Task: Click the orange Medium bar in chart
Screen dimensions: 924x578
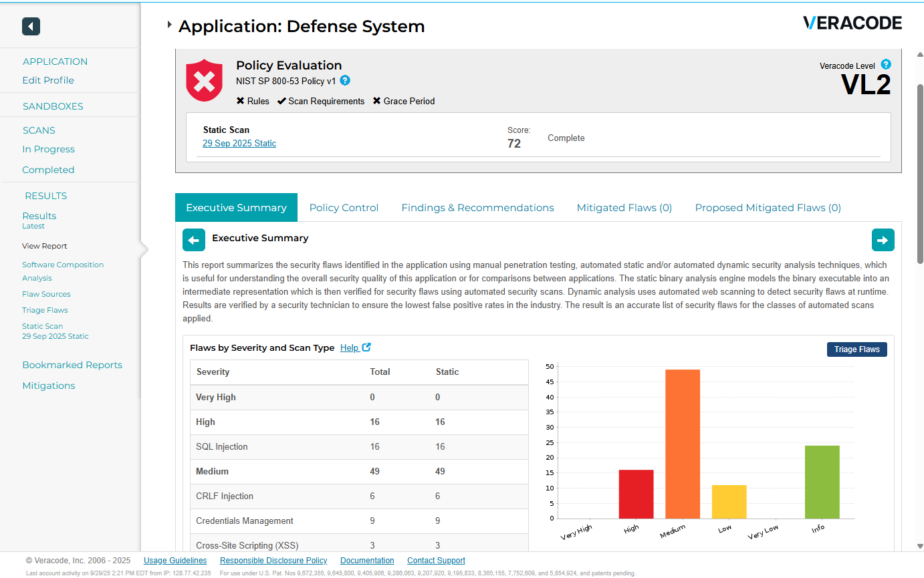Action: (682, 444)
